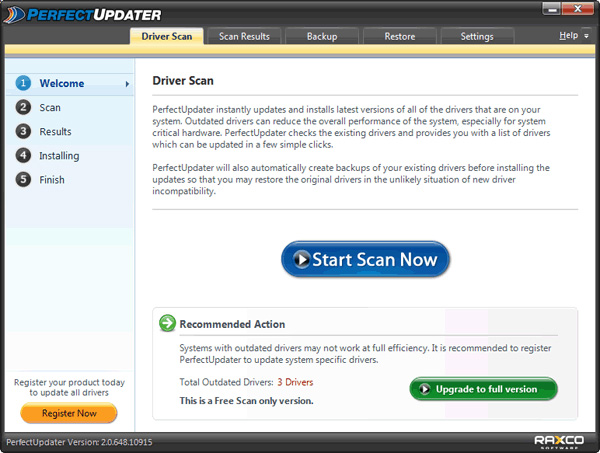This screenshot has width=600, height=453.
Task: Select the Welcome step in sidebar
Action: 70,83
